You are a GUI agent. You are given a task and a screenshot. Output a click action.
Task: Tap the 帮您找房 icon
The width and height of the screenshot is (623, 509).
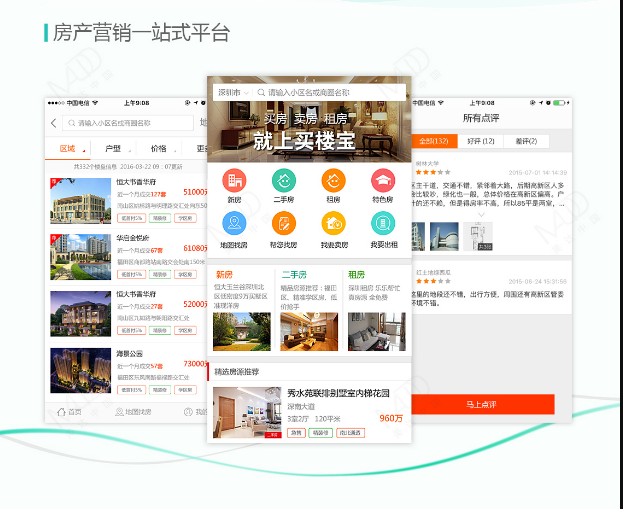pos(284,226)
